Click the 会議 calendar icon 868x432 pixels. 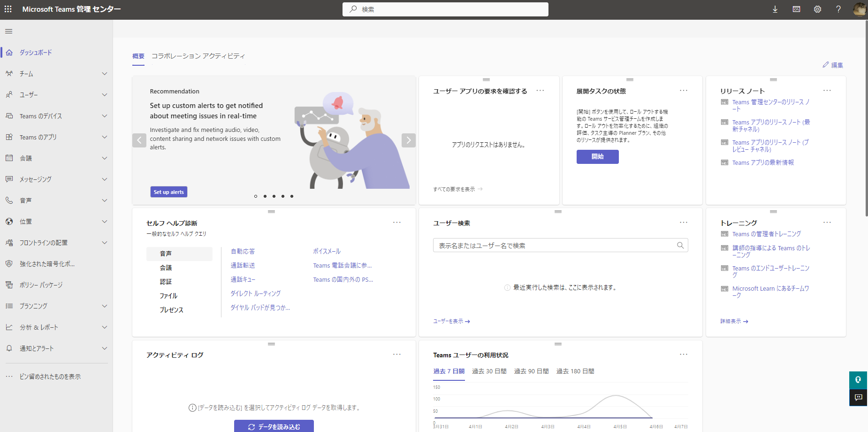point(9,158)
